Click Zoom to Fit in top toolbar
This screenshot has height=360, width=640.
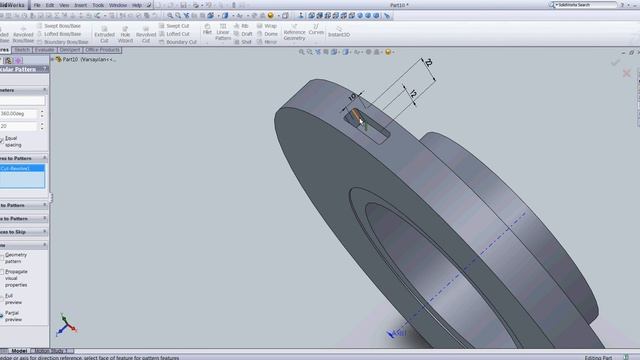coord(170,16)
